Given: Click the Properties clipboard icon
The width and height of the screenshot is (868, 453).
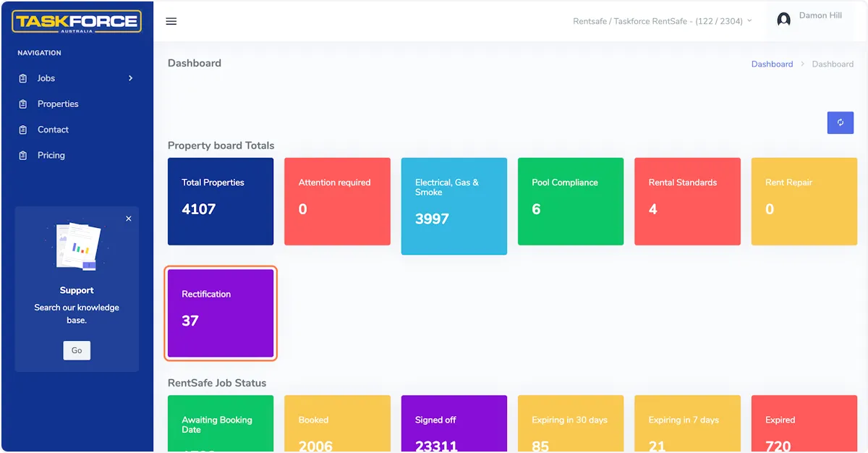Looking at the screenshot, I should [x=23, y=104].
